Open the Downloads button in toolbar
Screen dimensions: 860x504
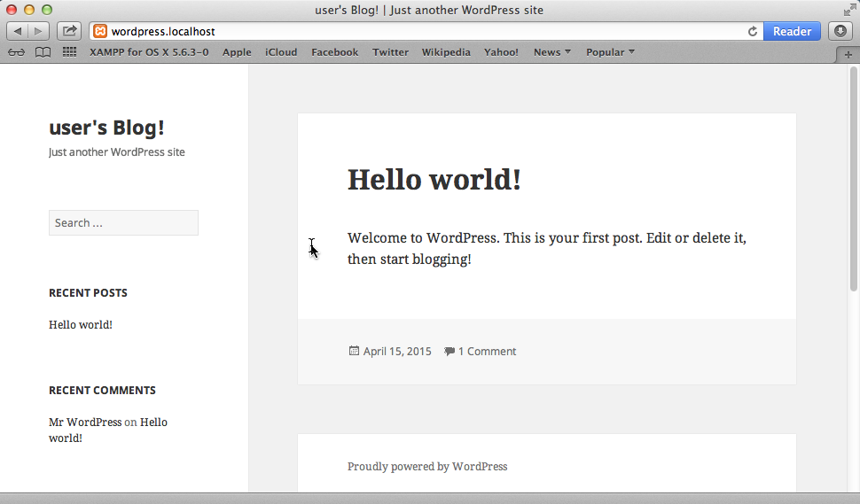coord(840,31)
